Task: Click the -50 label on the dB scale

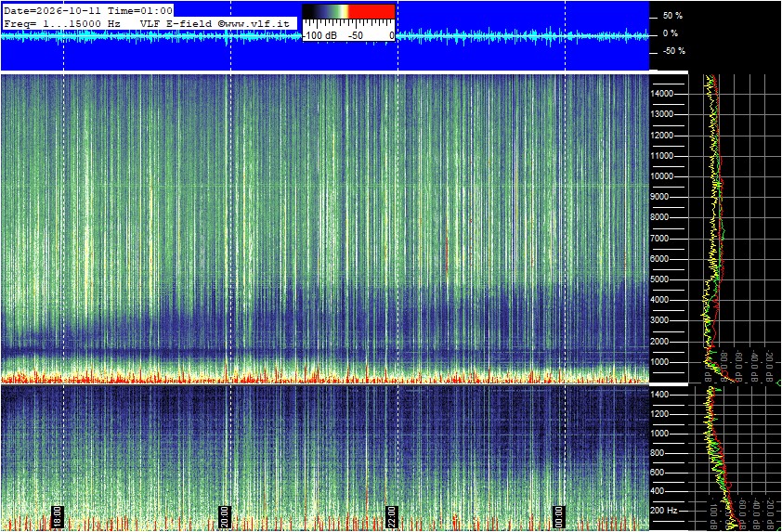Action: 356,35
